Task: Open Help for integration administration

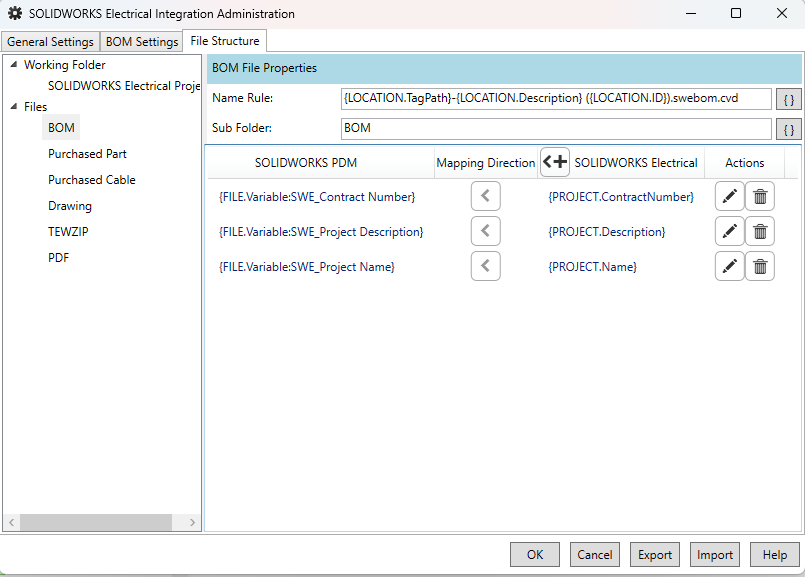Action: coord(775,554)
